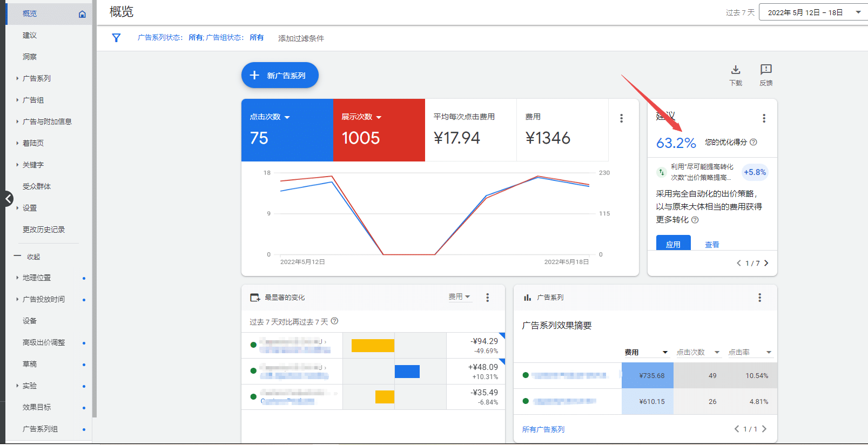The width and height of the screenshot is (868, 445).
Task: Click the 新广告系列 button
Action: pos(280,75)
